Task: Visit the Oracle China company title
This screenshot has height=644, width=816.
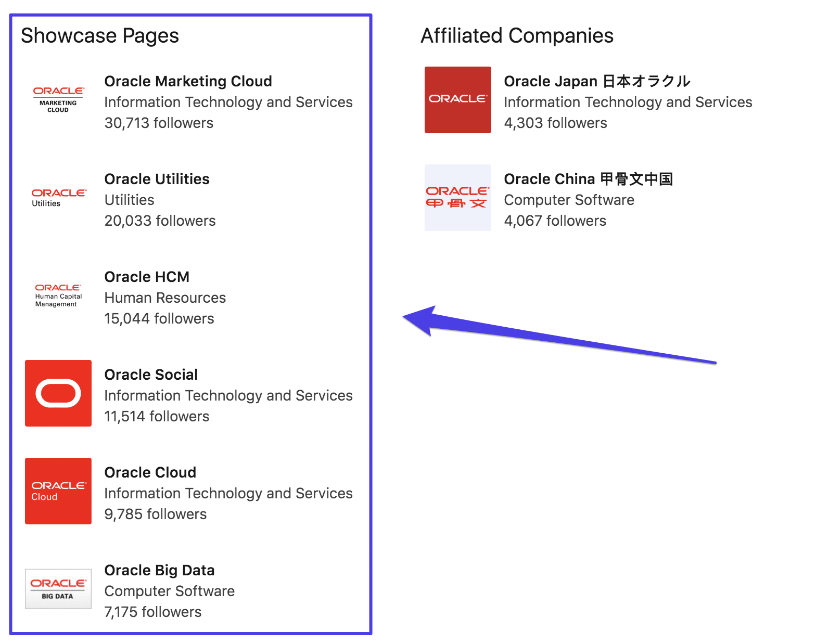Action: 588,179
